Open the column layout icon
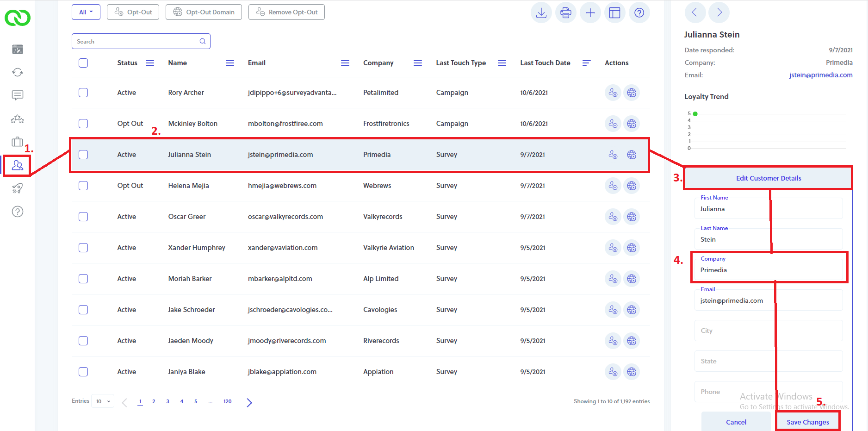Viewport: 868px width, 431px height. pos(614,12)
